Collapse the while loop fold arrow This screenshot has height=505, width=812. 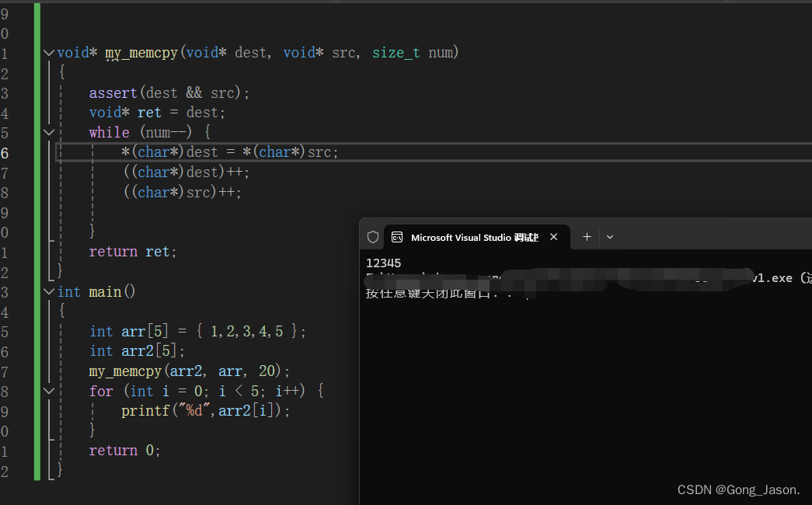(48, 131)
